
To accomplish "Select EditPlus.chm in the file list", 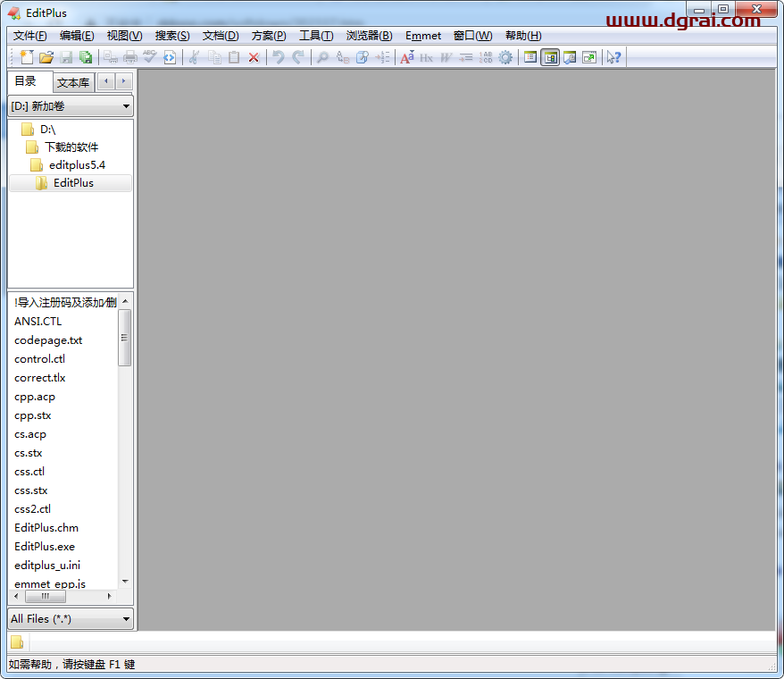I will [46, 527].
